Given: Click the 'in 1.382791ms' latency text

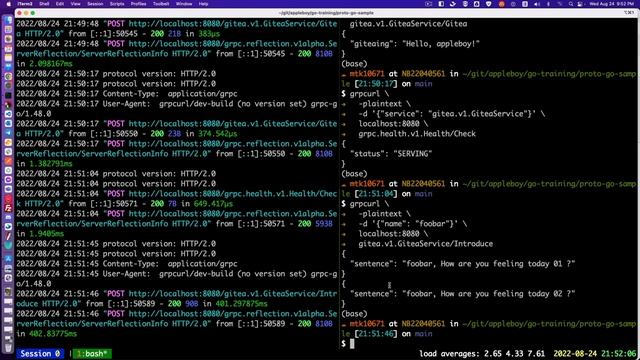Looking at the screenshot, I should [44, 164].
